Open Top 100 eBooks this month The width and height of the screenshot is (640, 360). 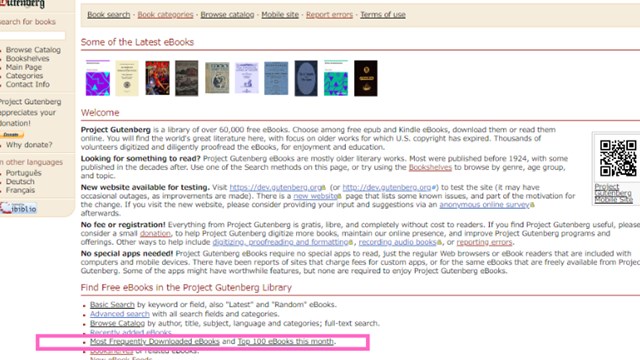click(x=286, y=342)
